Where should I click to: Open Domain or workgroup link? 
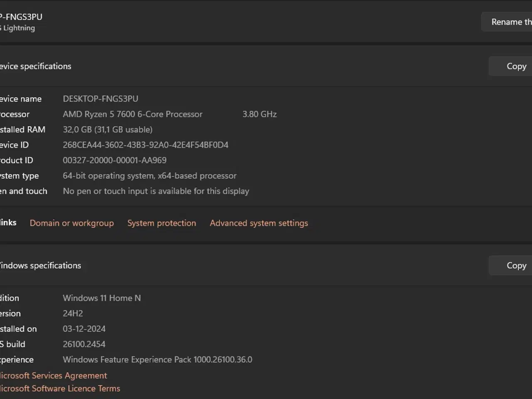click(71, 223)
